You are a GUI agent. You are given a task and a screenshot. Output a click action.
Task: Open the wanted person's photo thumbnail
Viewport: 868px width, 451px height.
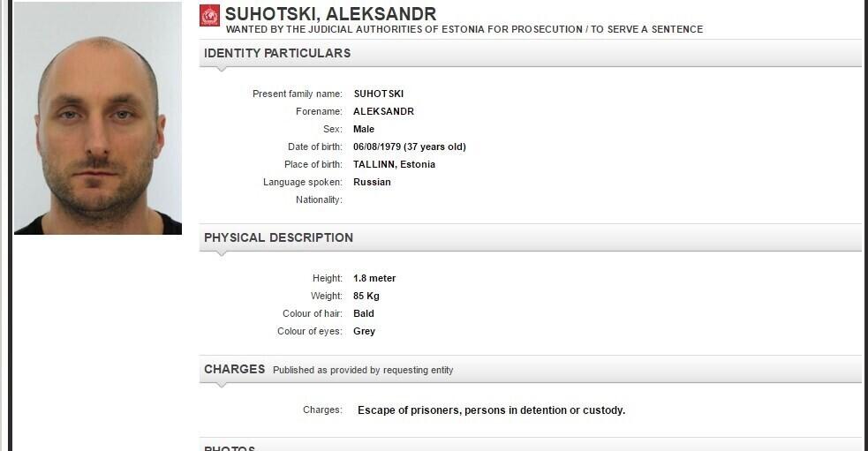pos(98,118)
